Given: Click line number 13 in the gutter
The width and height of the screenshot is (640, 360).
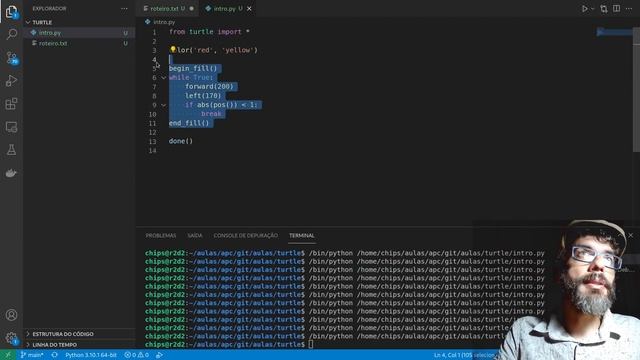Looking at the screenshot, I should tap(152, 142).
